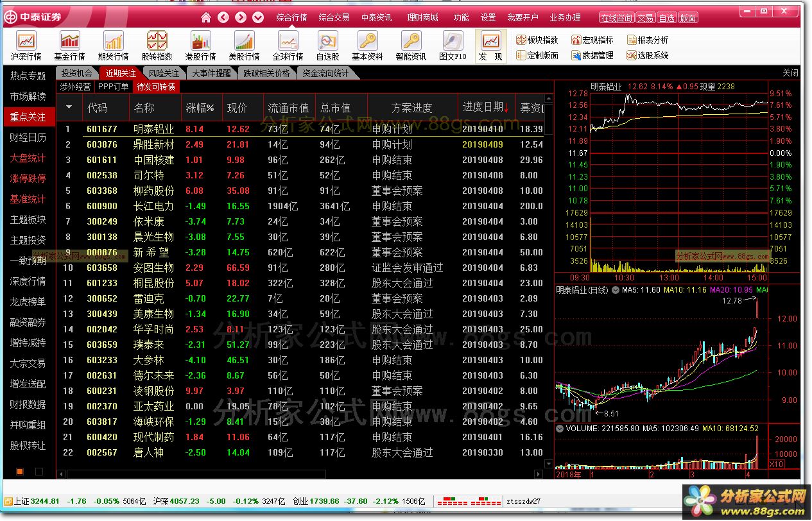Open the table column selector dropdown arrow

point(69,107)
